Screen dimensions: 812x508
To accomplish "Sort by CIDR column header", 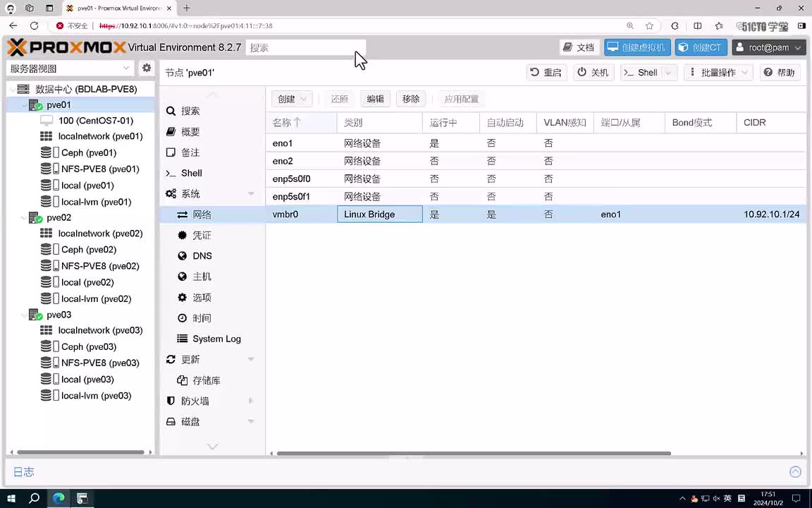I will (x=771, y=123).
